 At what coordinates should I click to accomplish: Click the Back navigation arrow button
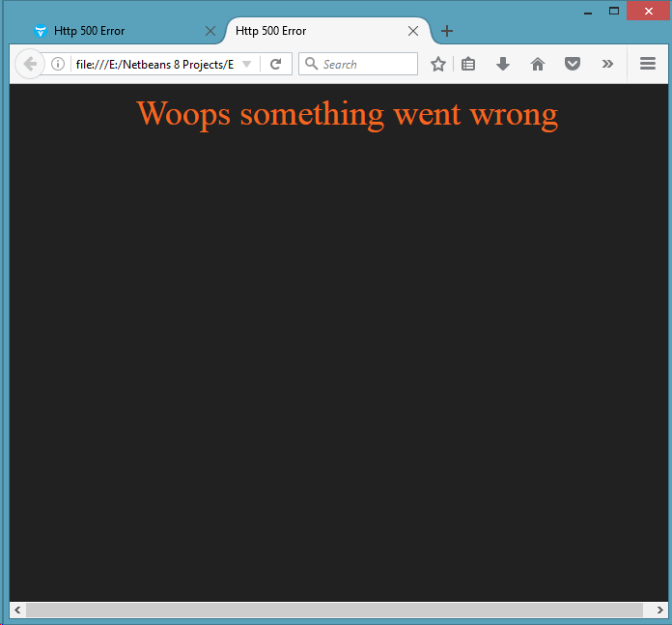[x=30, y=64]
